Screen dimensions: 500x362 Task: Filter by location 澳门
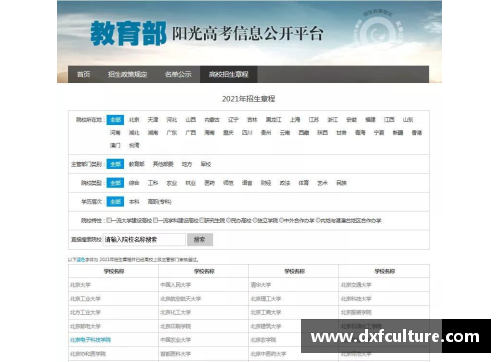[115, 145]
